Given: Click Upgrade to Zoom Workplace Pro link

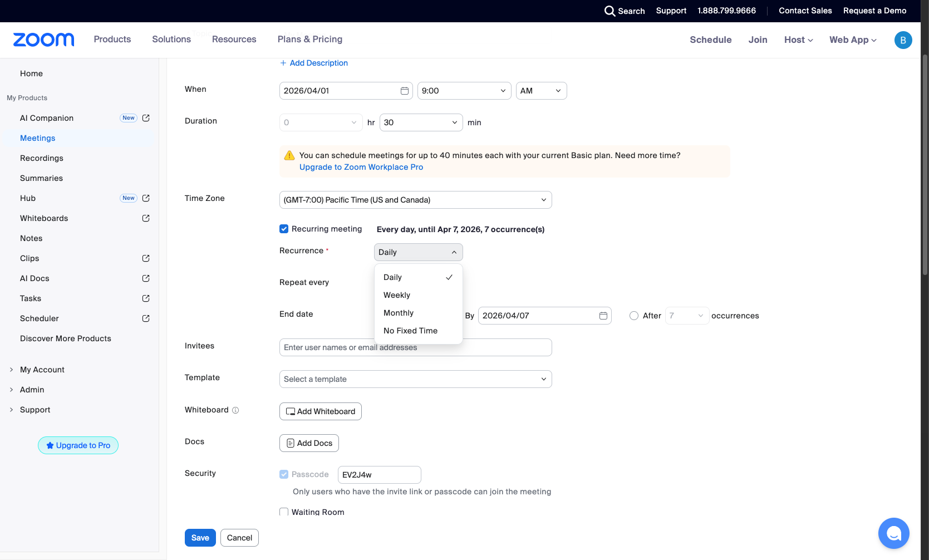Looking at the screenshot, I should pos(361,167).
